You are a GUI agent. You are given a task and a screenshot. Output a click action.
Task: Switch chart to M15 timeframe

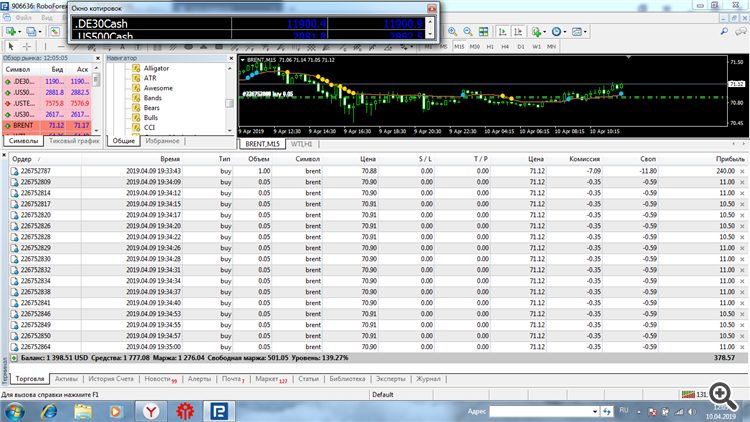tap(459, 46)
